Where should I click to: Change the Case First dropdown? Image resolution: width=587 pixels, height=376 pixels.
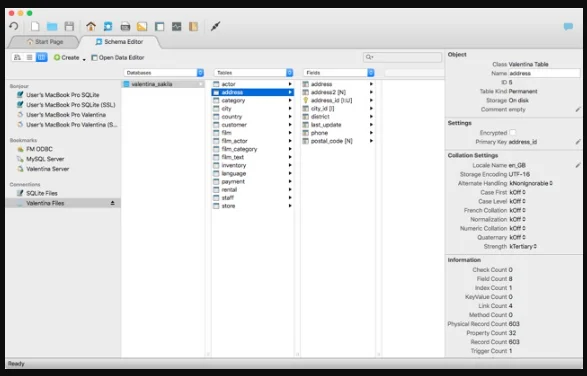pos(517,192)
